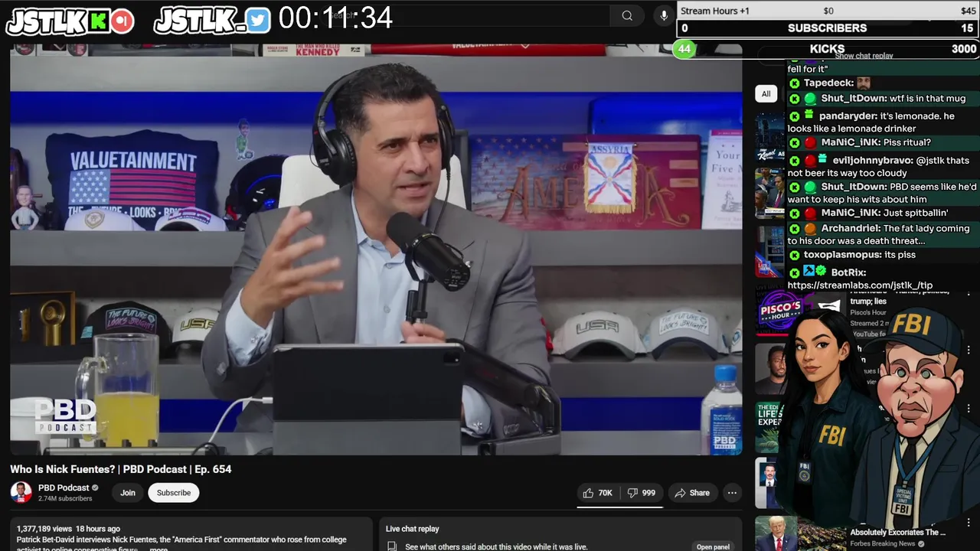The image size is (980, 551).
Task: Click username Archandriel in chat
Action: (x=849, y=229)
